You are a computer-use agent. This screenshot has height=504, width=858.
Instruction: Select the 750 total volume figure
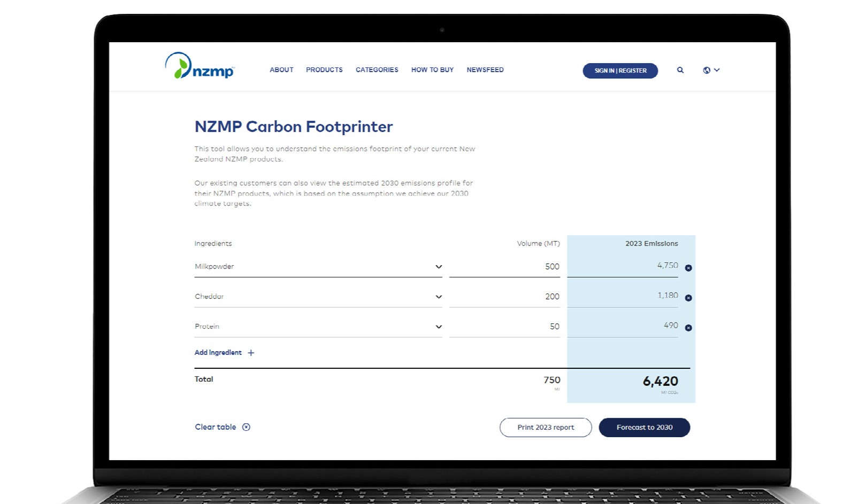(x=552, y=380)
